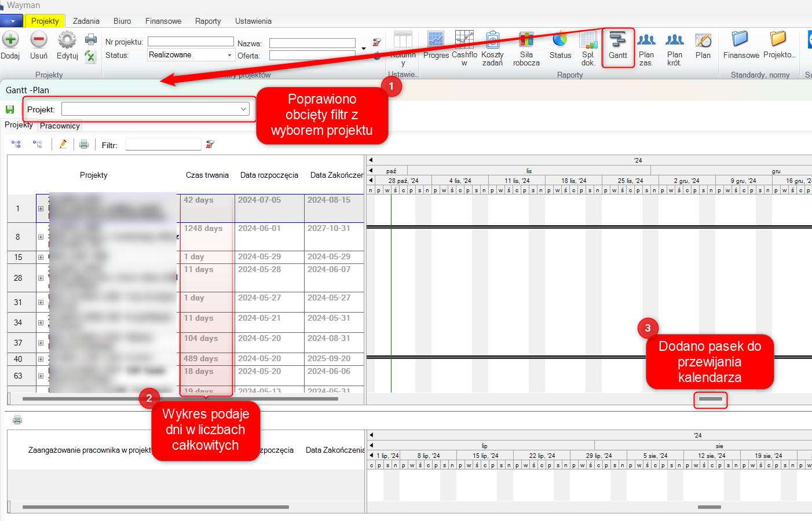The width and height of the screenshot is (812, 521).
Task: Expand the project in row 40
Action: click(x=41, y=359)
